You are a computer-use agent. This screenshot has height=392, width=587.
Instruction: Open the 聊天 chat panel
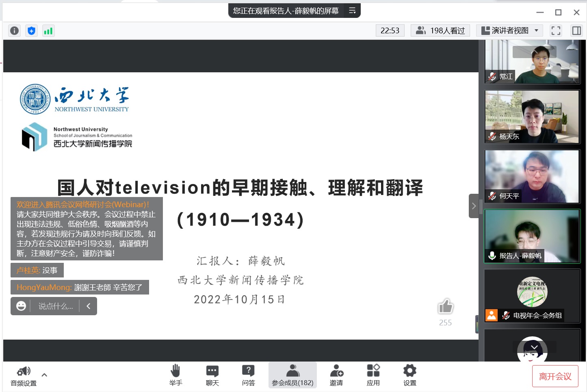point(212,375)
